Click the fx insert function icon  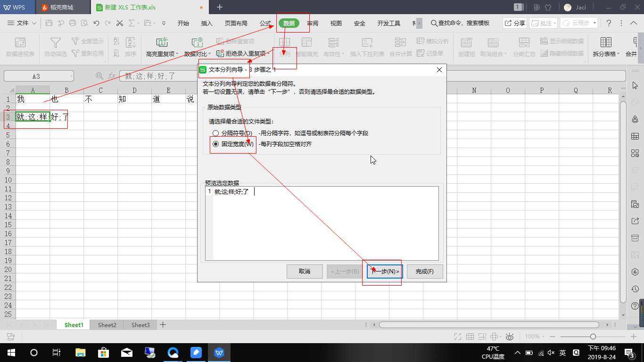pos(112,76)
